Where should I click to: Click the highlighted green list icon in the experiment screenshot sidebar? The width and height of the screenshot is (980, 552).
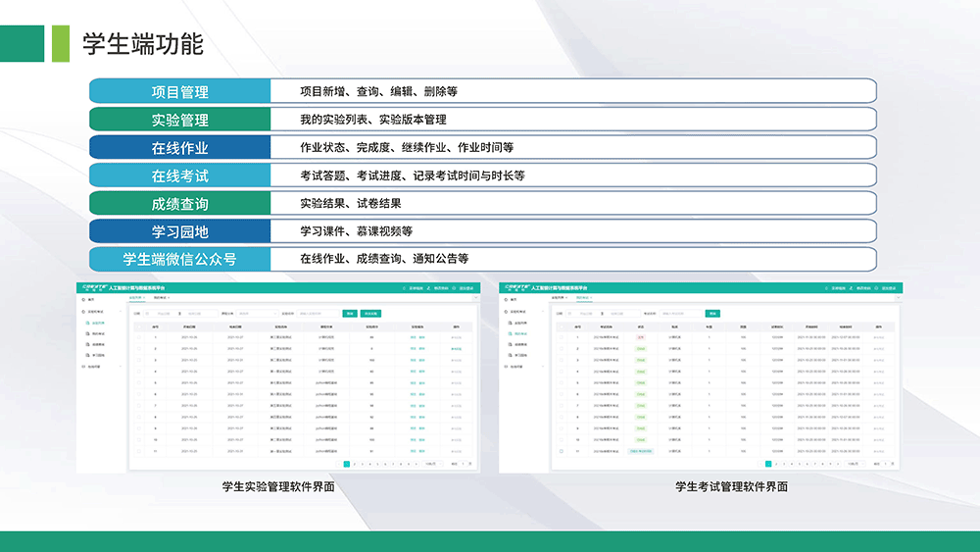87,324
